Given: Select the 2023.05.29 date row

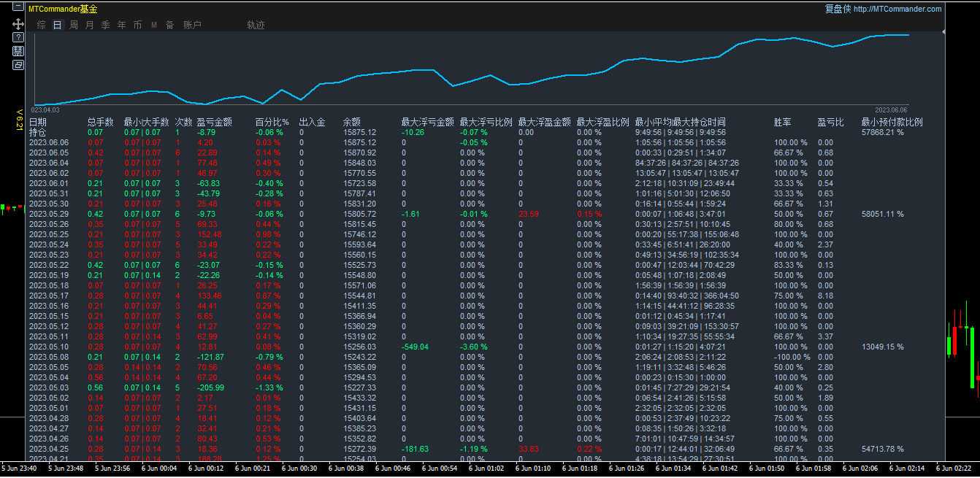Looking at the screenshot, I should pyautogui.click(x=49, y=215).
